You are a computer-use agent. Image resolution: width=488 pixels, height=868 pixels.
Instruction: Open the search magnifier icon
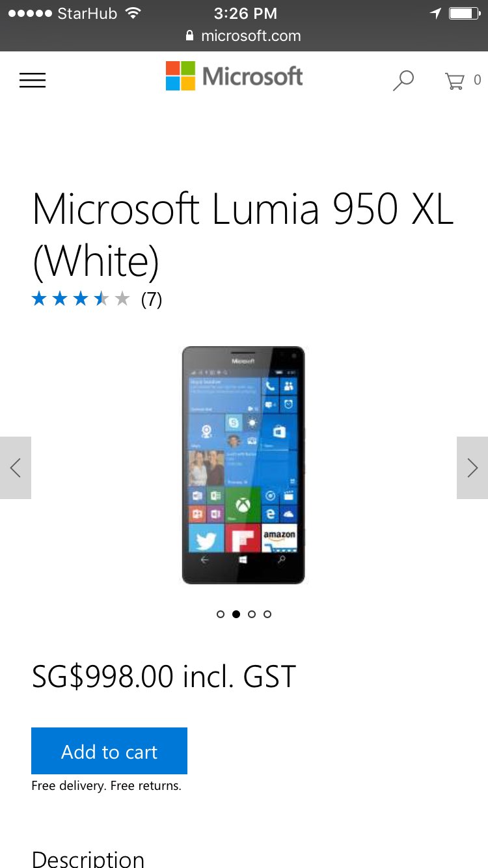pos(403,81)
